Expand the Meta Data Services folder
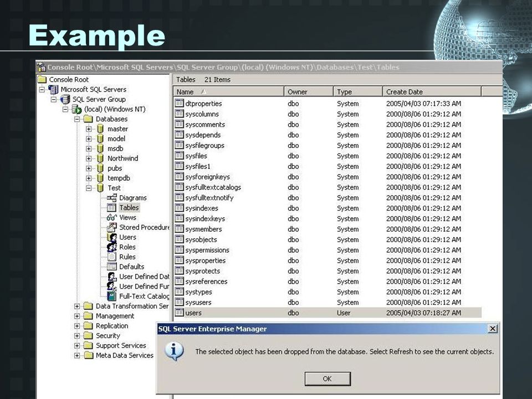The width and height of the screenshot is (532, 399). [x=77, y=355]
